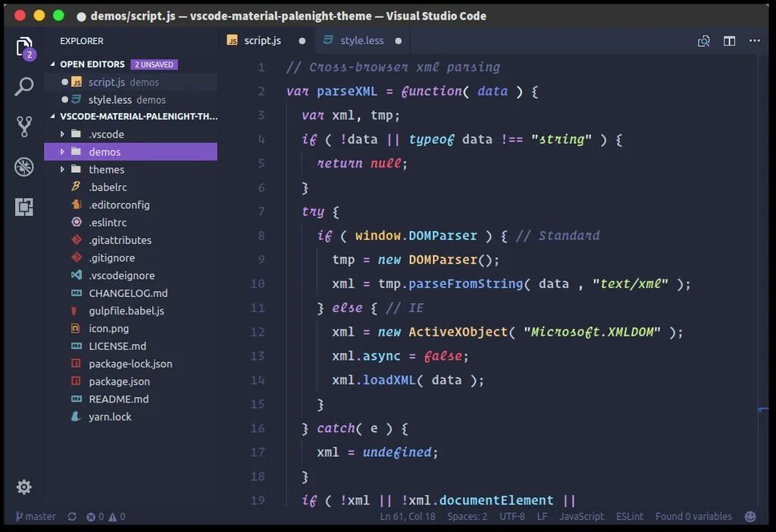776x532 pixels.
Task: Click the Babel icon next to .babelrc
Action: [x=76, y=186]
